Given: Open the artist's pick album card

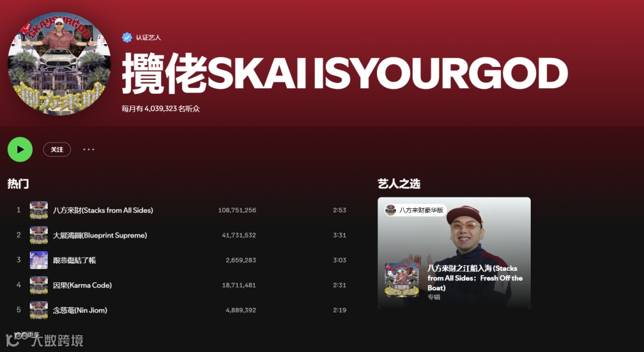Looking at the screenshot, I should click(x=454, y=253).
